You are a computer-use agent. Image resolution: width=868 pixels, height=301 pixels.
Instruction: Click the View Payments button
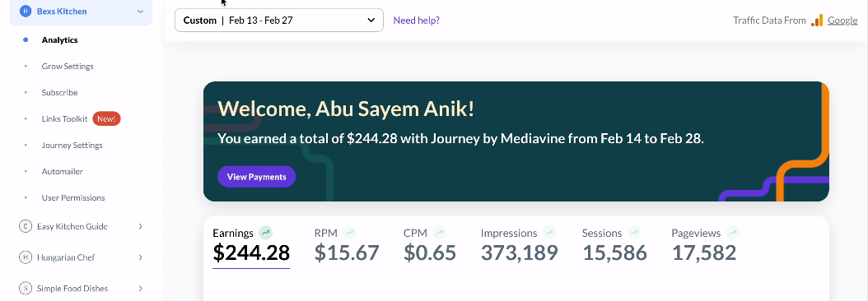coord(256,177)
